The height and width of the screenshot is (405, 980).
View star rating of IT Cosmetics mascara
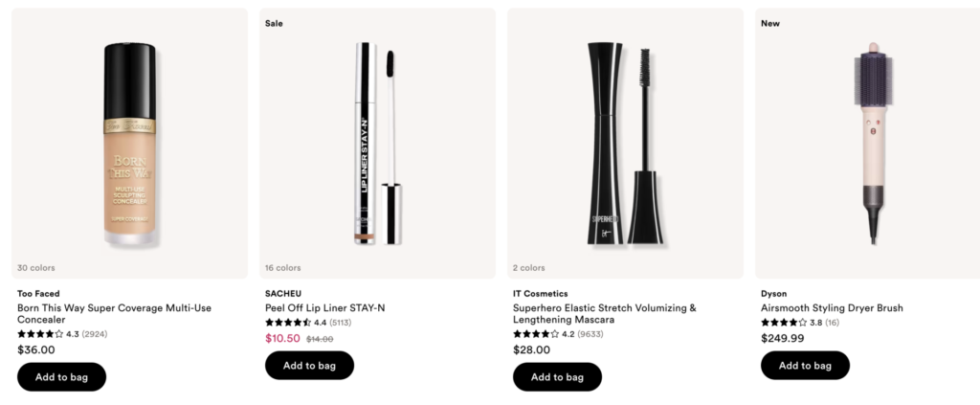[536, 334]
